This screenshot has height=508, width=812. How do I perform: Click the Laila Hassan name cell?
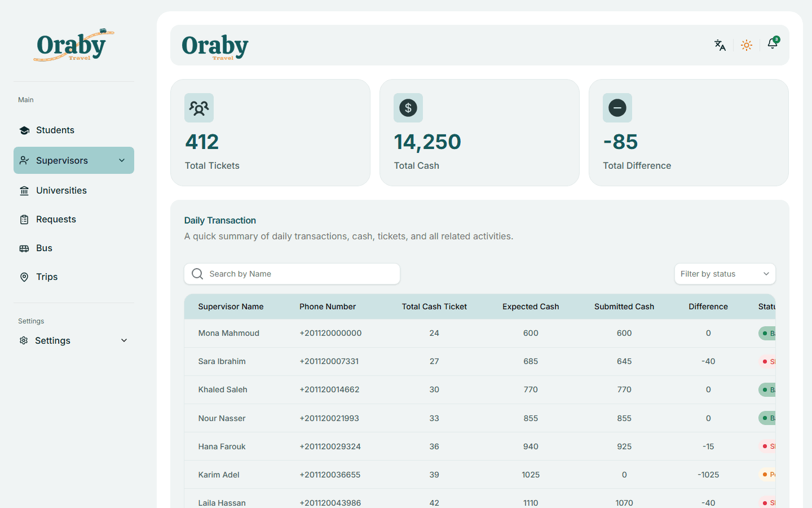pos(222,502)
